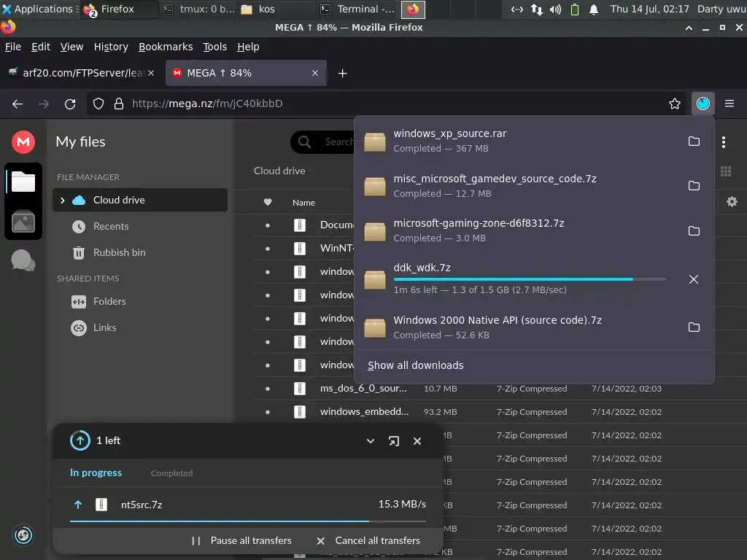Close the arf20.com tab

(150, 73)
